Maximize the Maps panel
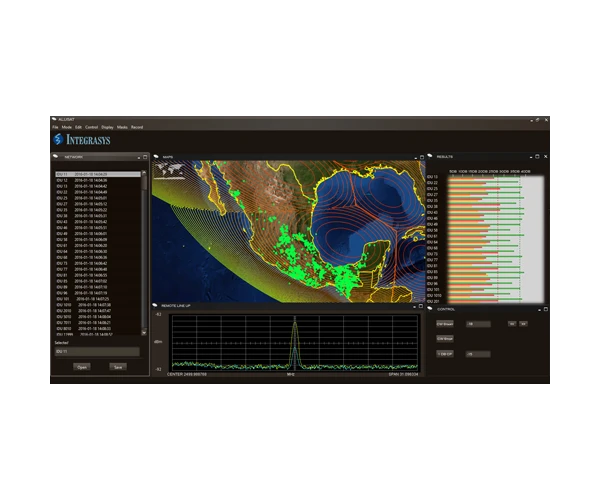 pos(422,157)
